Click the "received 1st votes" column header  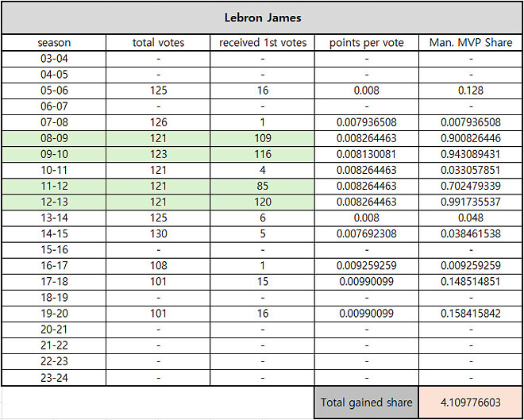point(262,43)
